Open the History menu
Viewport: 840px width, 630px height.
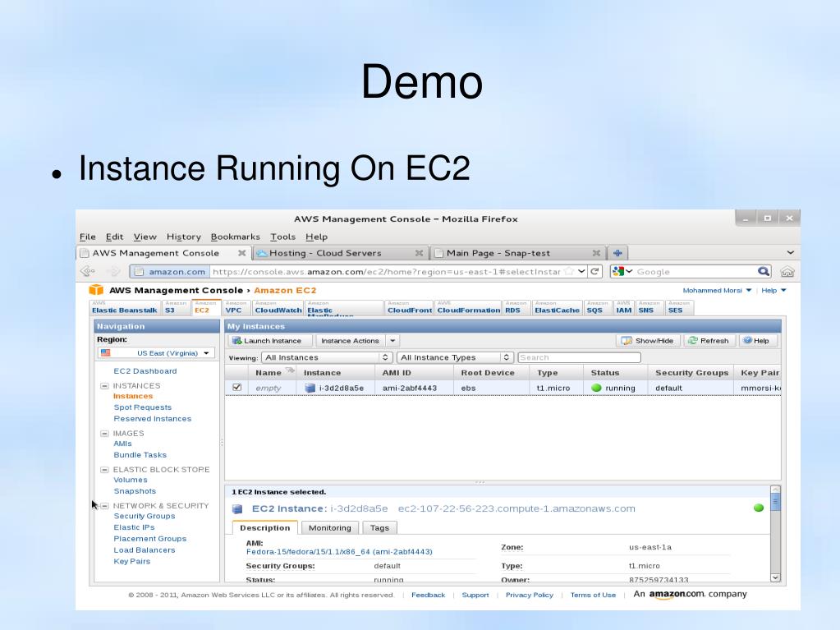183,237
